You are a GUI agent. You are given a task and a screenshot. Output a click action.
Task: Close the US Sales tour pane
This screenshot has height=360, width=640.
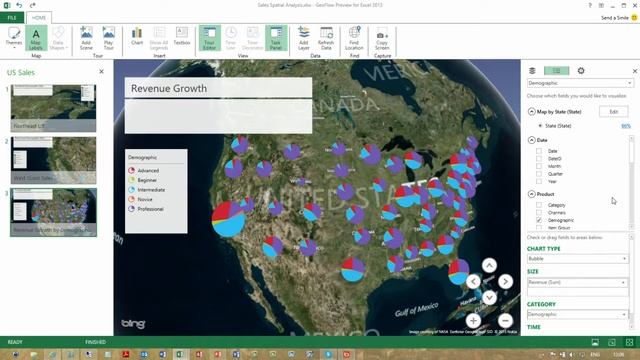pos(101,71)
